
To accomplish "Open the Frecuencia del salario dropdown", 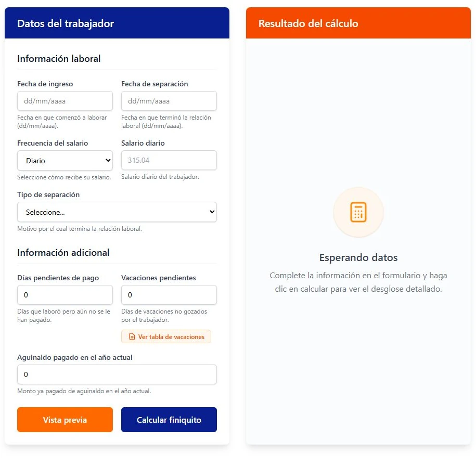I will click(x=65, y=161).
